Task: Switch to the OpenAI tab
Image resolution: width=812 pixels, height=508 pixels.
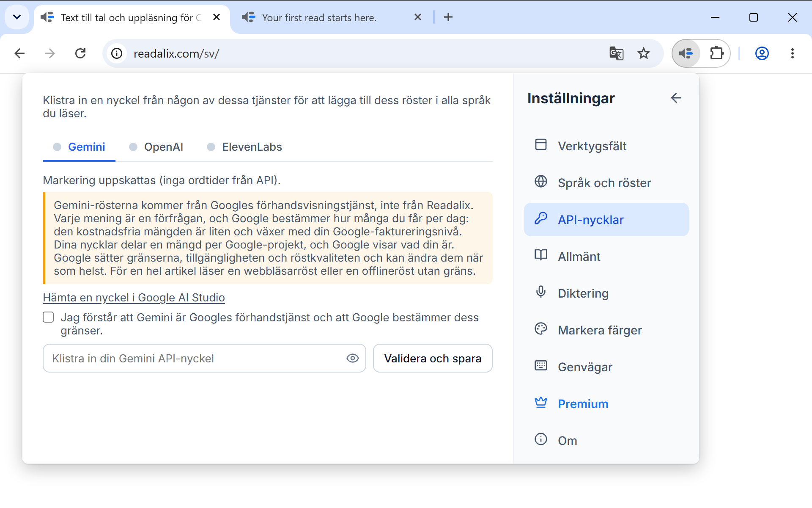Action: click(156, 147)
